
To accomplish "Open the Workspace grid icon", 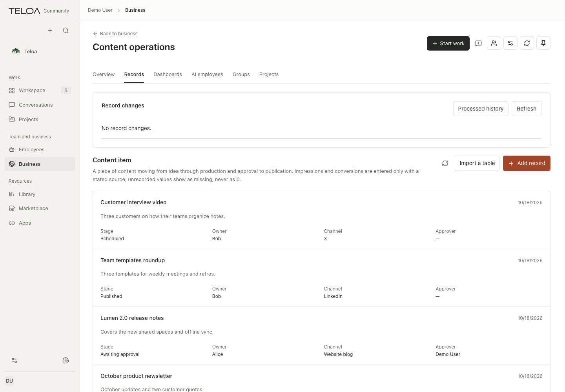I will (x=12, y=91).
